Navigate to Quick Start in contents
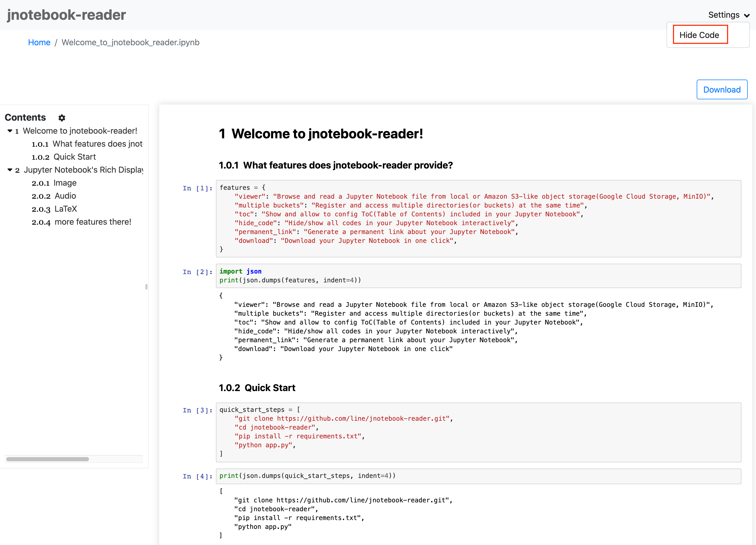 [x=74, y=157]
